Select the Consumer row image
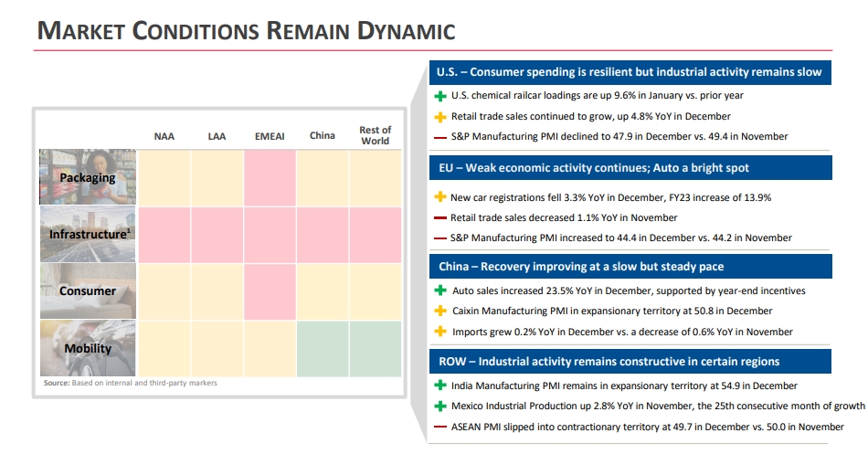The width and height of the screenshot is (868, 454). click(88, 290)
